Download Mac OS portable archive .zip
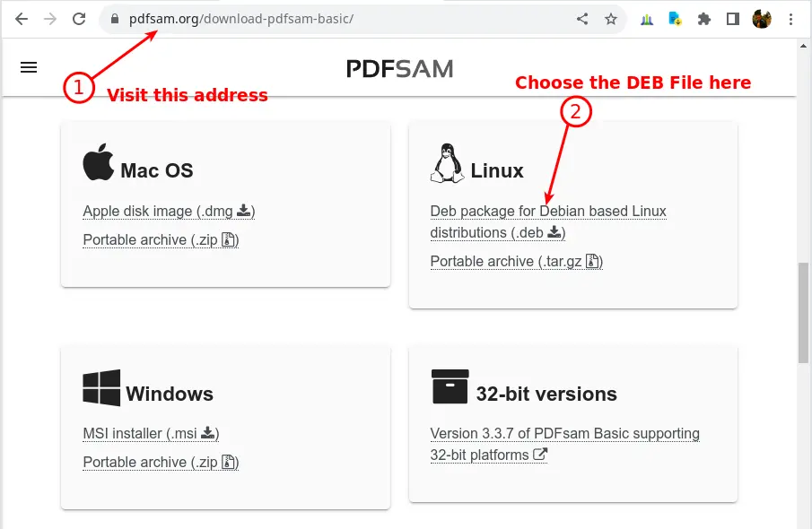 (161, 240)
